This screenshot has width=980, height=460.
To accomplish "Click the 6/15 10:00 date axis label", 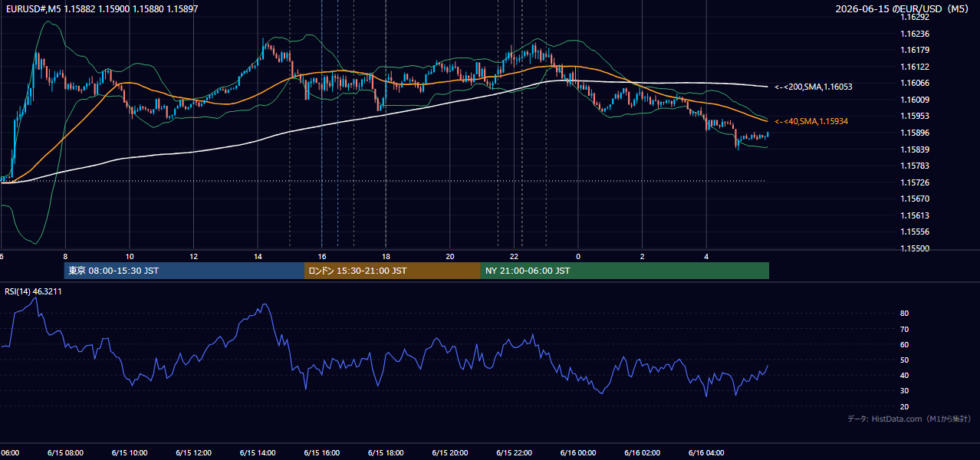I will tap(129, 453).
